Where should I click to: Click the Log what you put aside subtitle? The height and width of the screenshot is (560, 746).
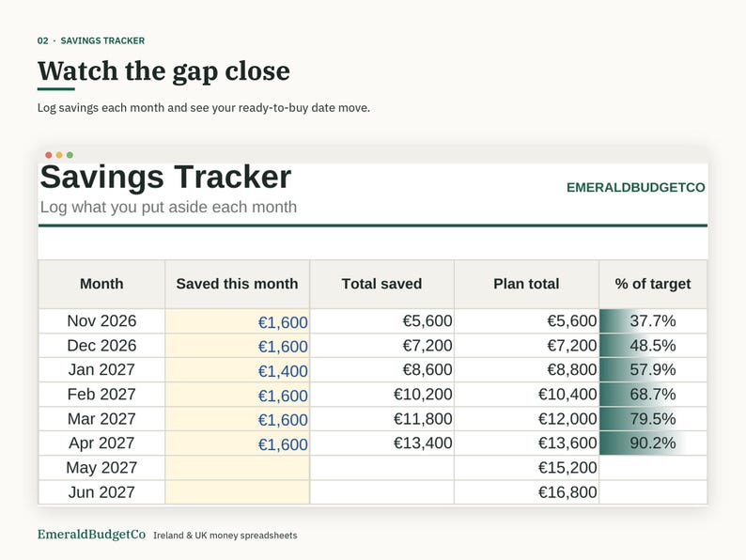click(x=168, y=208)
